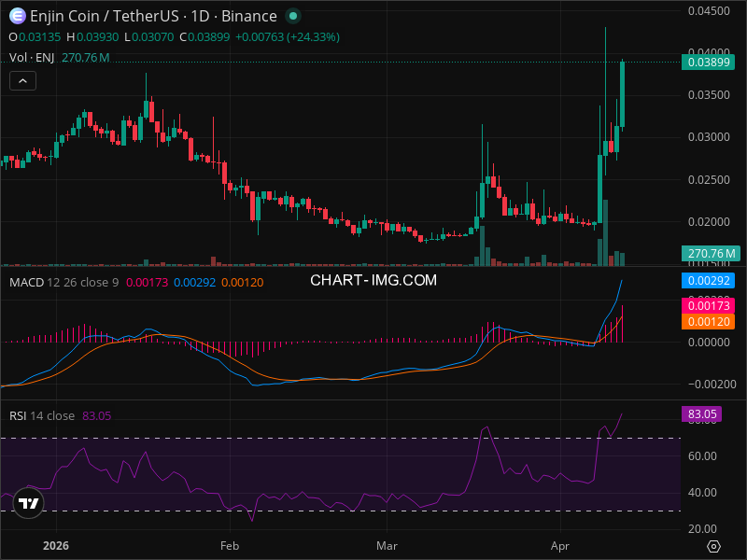Click the 270.76 M volume axis label
747x560 pixels.
pyautogui.click(x=711, y=253)
